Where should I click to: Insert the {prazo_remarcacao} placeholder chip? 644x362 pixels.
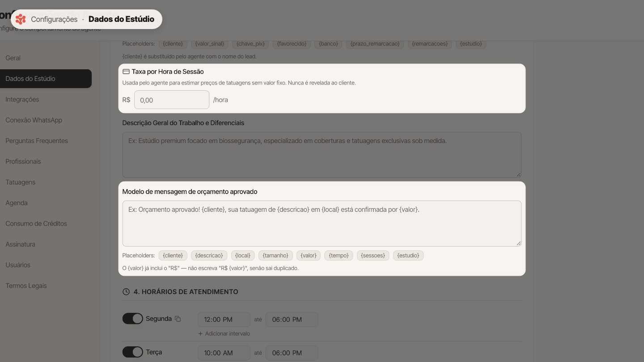coord(375,44)
